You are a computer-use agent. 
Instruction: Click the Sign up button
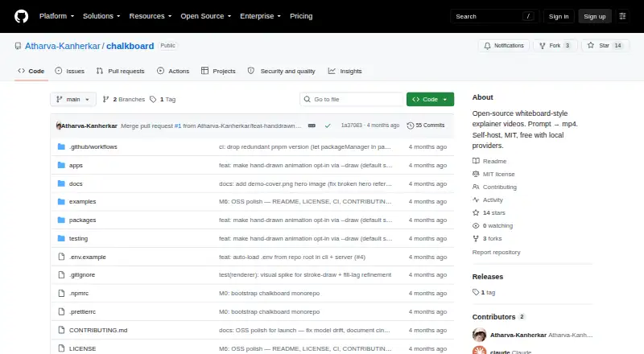tap(595, 16)
